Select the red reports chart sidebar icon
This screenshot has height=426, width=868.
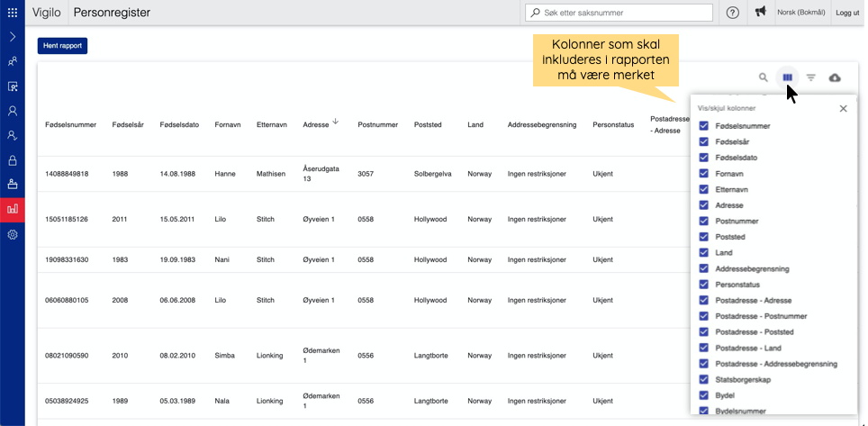click(x=13, y=209)
